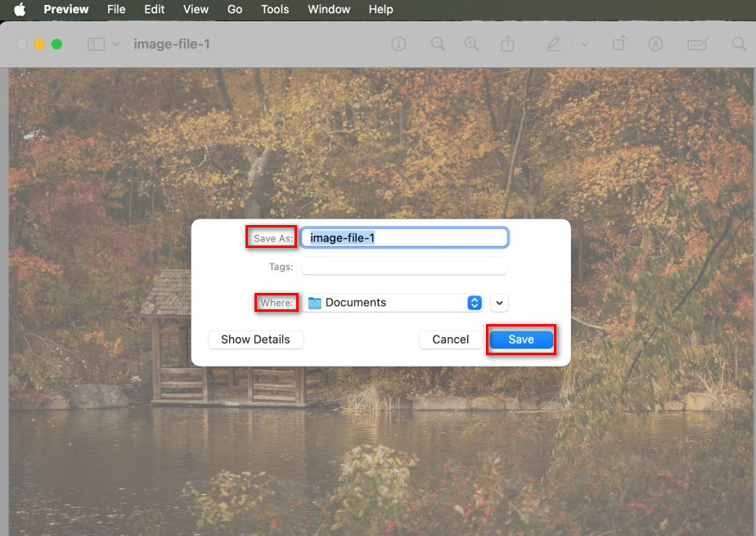Viewport: 756px width, 536px height.
Task: Open the Window menu
Action: click(328, 9)
